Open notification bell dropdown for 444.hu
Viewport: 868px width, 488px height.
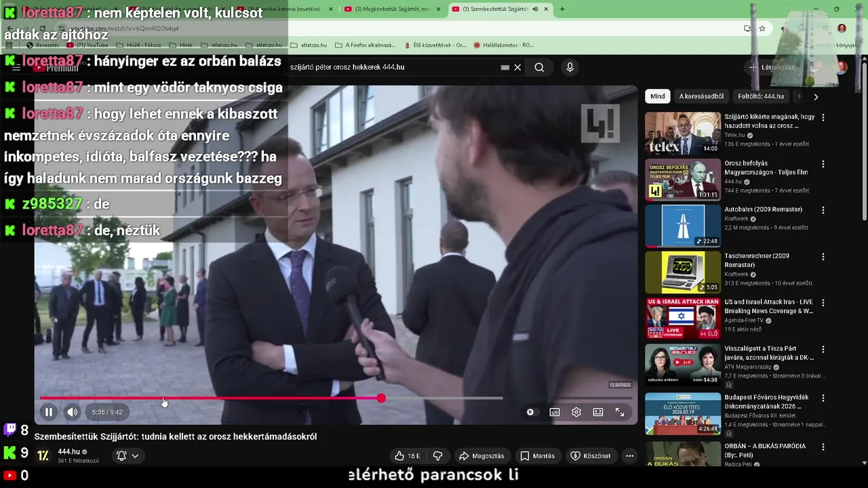pos(127,455)
